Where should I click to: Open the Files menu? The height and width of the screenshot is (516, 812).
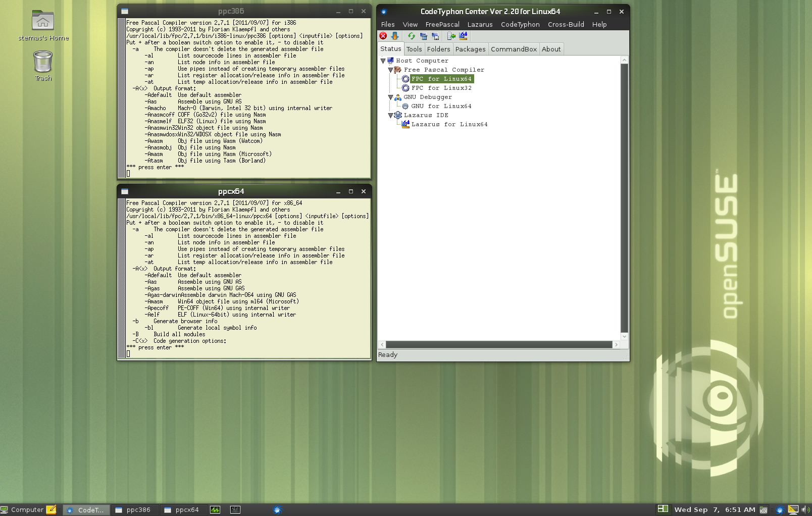point(388,24)
